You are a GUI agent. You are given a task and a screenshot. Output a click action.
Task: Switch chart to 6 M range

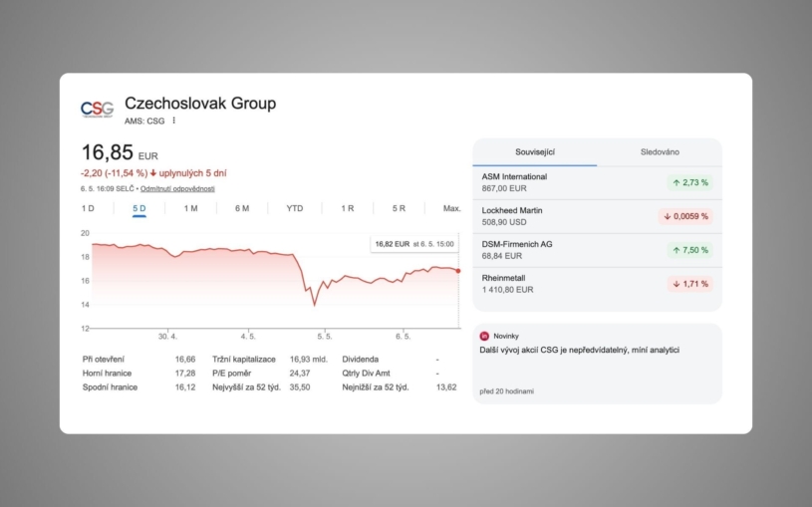tap(242, 208)
